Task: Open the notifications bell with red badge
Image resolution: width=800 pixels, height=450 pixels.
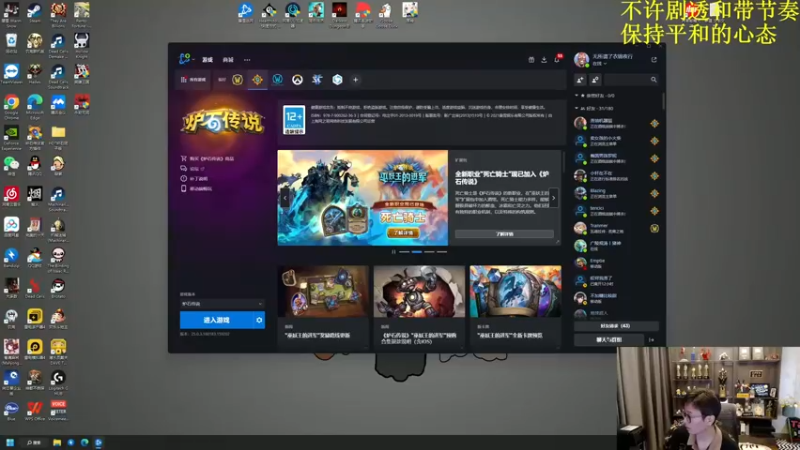Action: (x=558, y=59)
